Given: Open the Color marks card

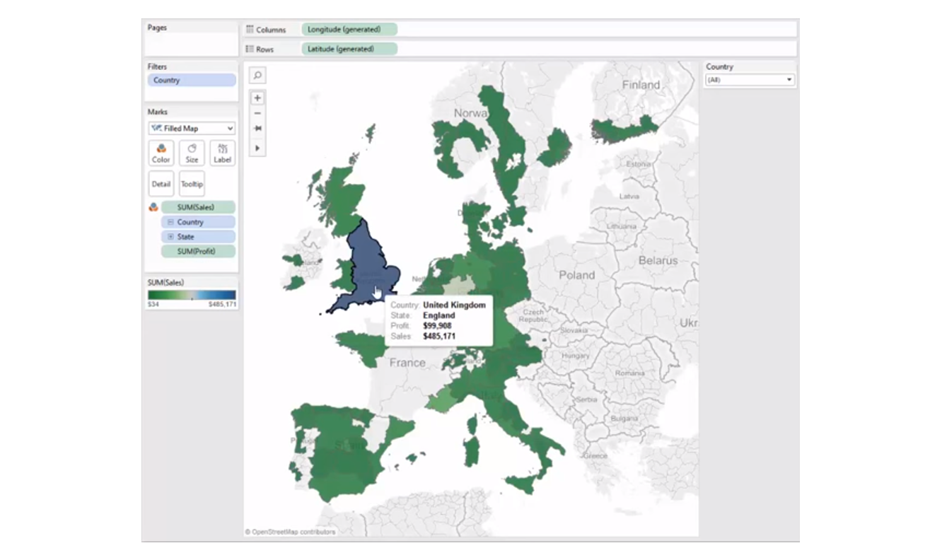Looking at the screenshot, I should click(x=161, y=153).
